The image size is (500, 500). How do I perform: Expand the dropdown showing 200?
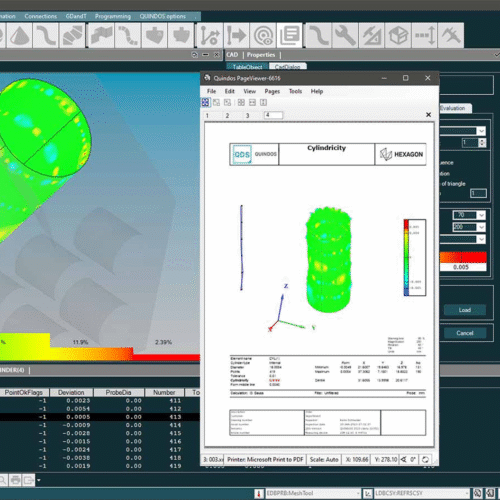click(481, 227)
